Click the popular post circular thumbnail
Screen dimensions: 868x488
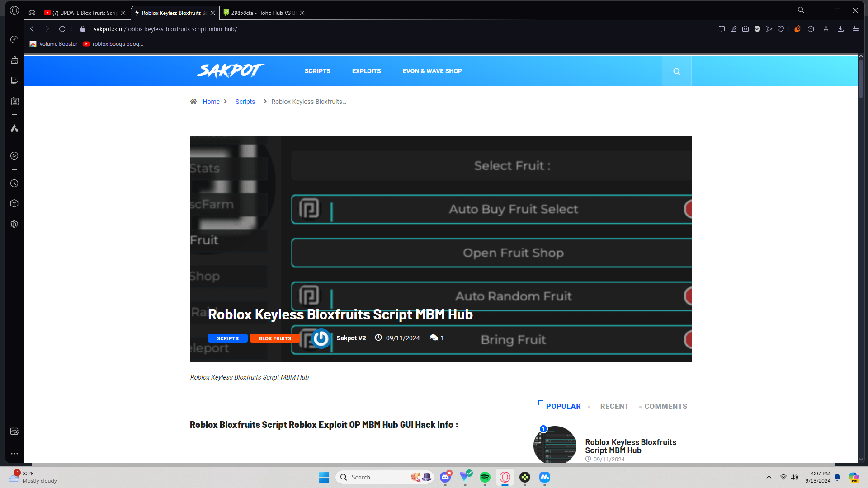point(555,445)
